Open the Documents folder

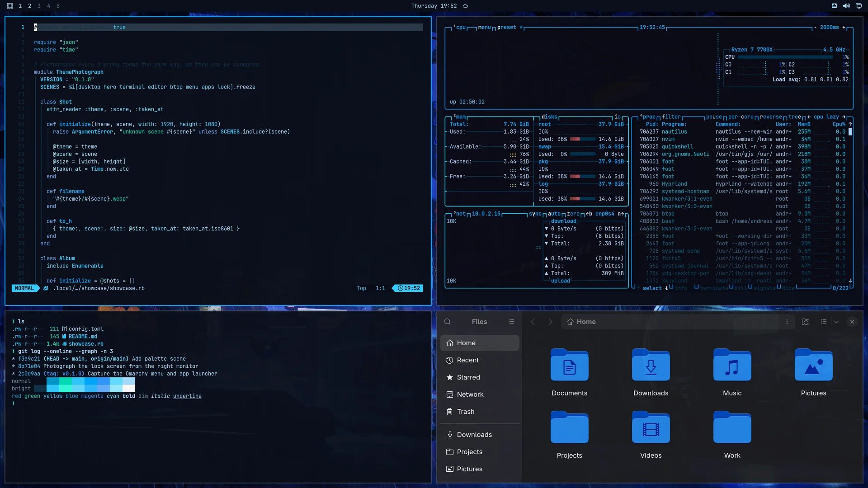tap(570, 373)
